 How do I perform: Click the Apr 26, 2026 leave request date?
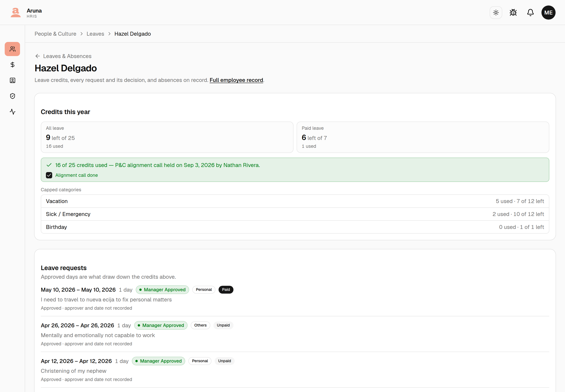77,325
